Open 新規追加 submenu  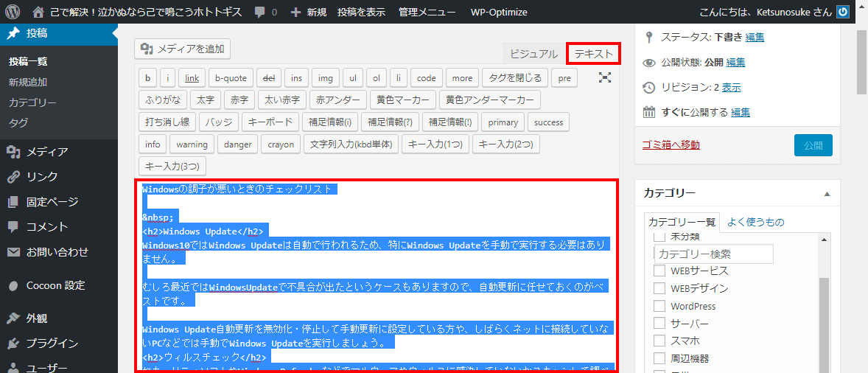point(28,82)
